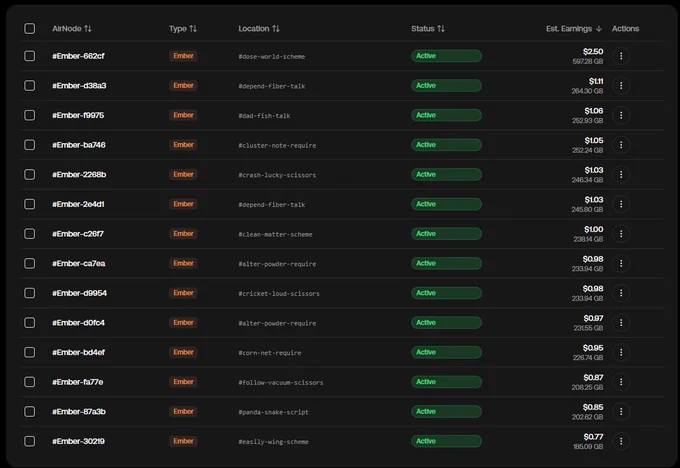
Task: Click Ember type tag of #Ember-87a3b
Action: click(x=183, y=412)
